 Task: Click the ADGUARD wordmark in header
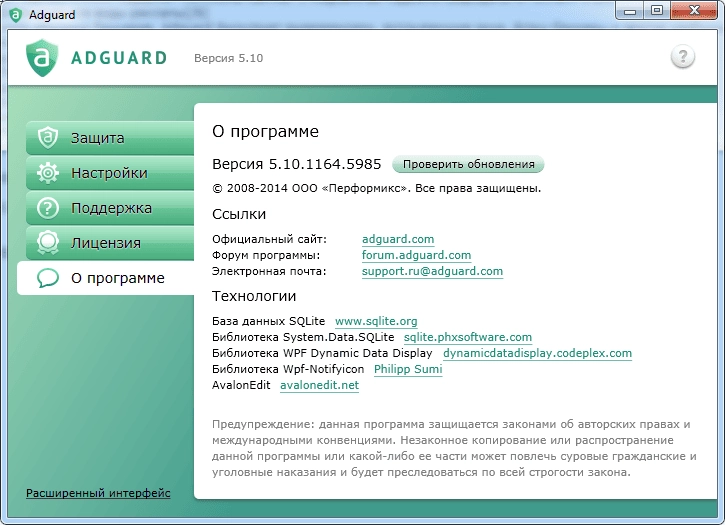(x=119, y=58)
